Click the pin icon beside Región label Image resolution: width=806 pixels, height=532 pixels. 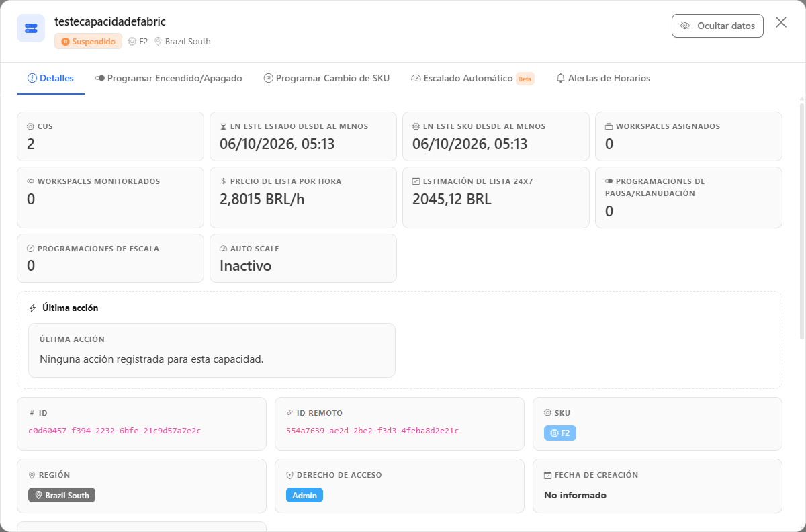pos(32,475)
